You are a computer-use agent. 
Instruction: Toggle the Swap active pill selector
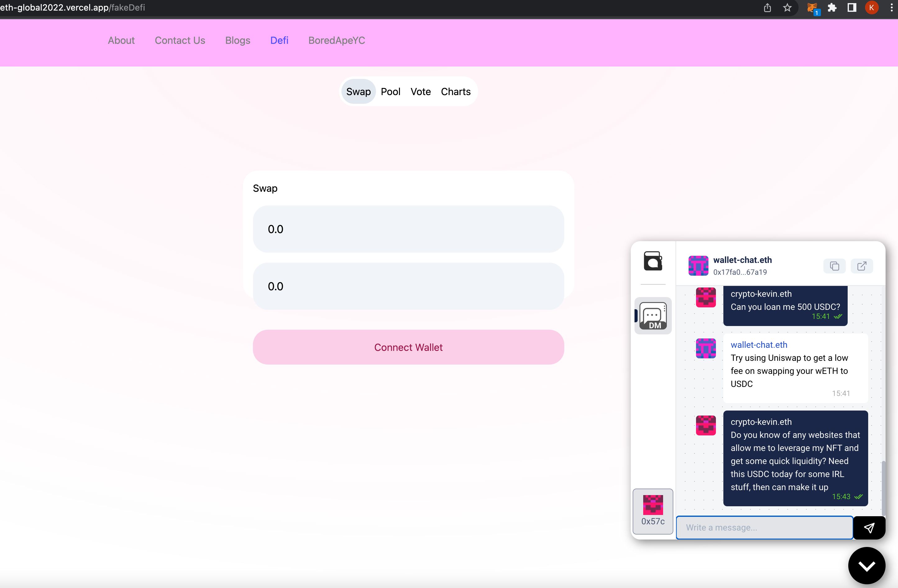click(358, 91)
